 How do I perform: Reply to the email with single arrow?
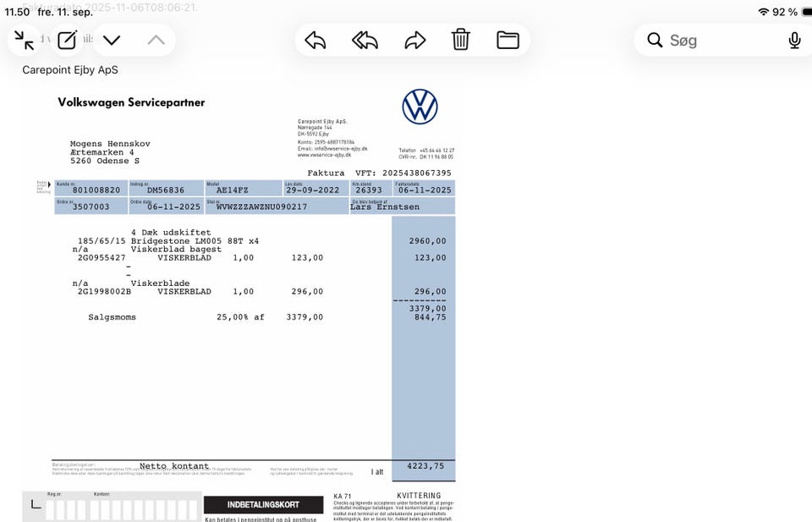click(315, 40)
